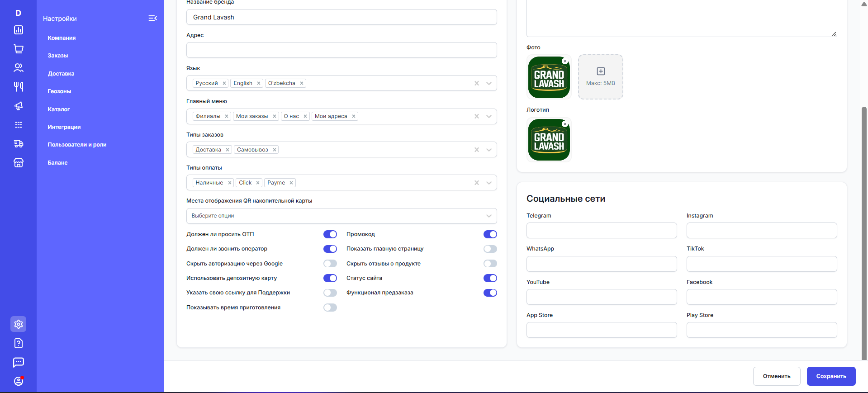Click the Сохранить button
868x393 pixels.
click(x=831, y=376)
